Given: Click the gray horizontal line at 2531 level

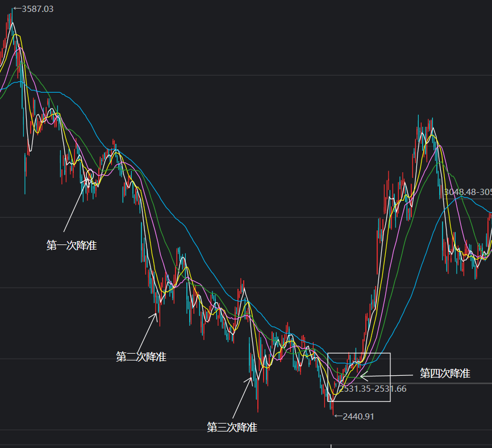Looking at the screenshot, I should (443, 384).
